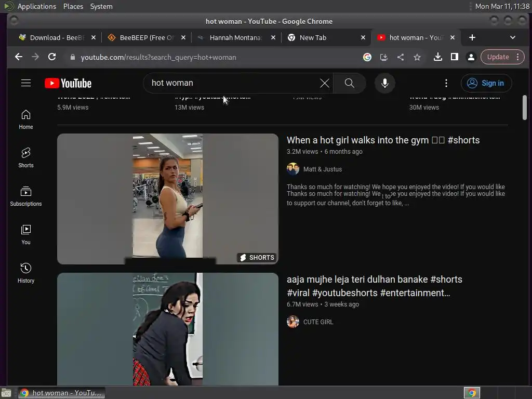Click the magnifier search button
Screen dimensions: 532x399
click(350, 83)
